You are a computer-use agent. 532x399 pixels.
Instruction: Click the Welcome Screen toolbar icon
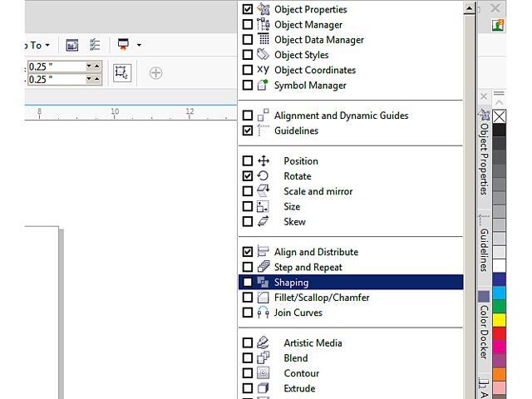72,45
